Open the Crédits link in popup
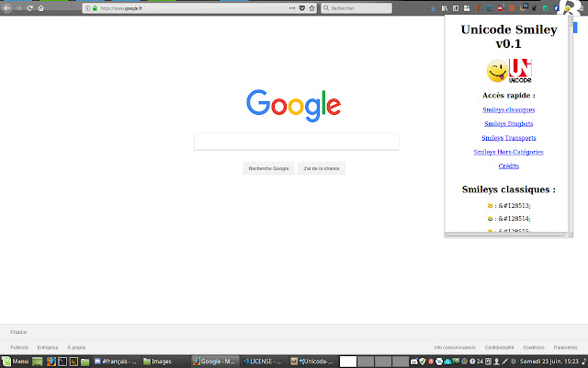 pos(508,166)
